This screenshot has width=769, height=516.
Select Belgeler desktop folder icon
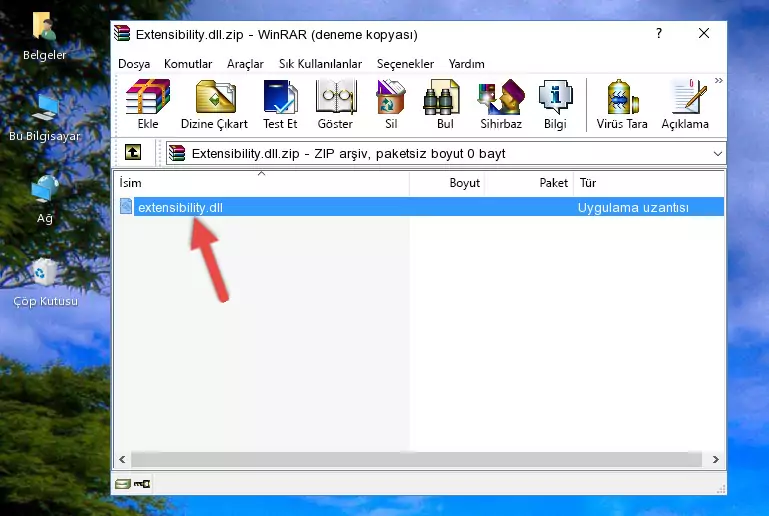[44, 37]
